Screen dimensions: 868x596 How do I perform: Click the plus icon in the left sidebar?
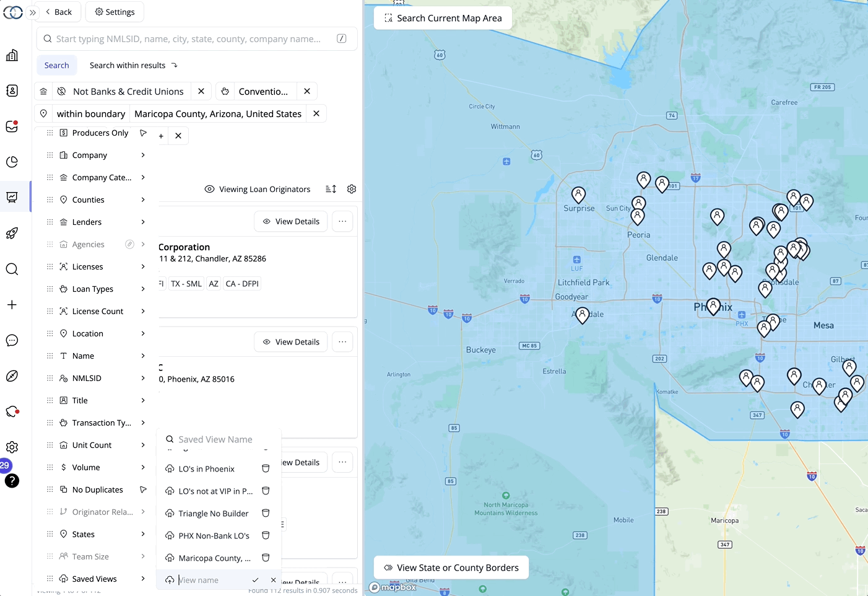click(12, 304)
